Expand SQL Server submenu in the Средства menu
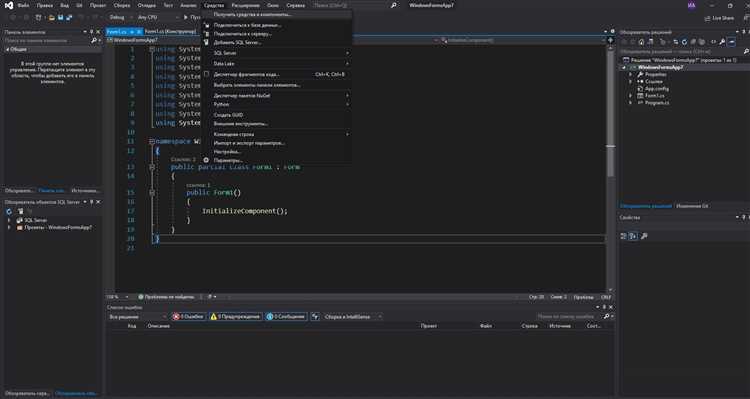 pos(277,53)
